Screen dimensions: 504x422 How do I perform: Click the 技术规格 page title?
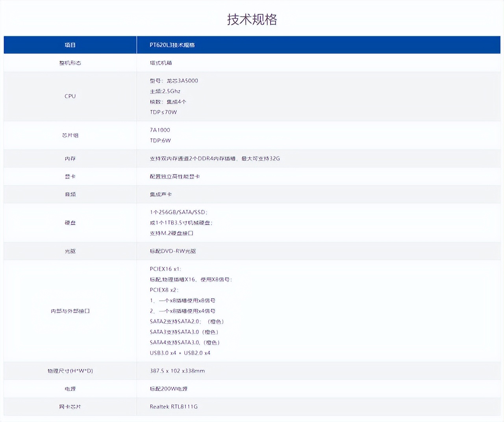click(252, 19)
